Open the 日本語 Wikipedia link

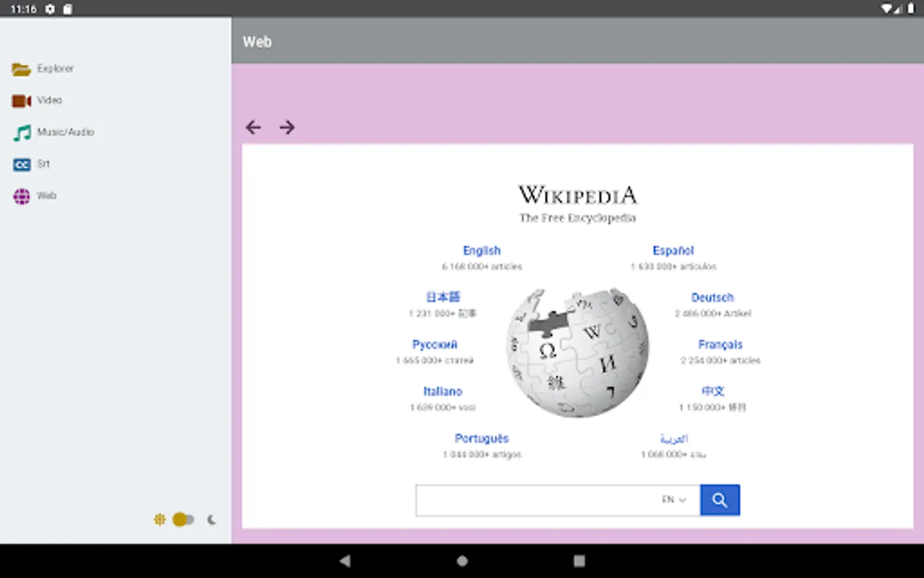(443, 297)
